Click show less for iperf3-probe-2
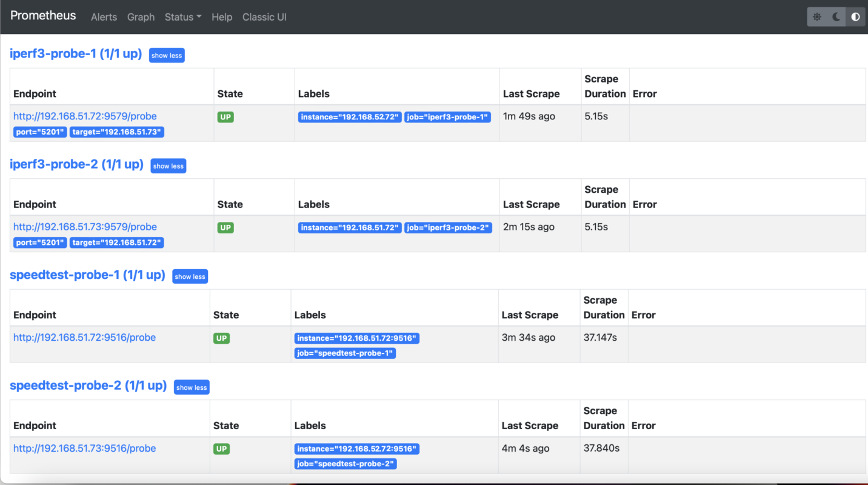Screen dimensions: 868x485 (168, 166)
